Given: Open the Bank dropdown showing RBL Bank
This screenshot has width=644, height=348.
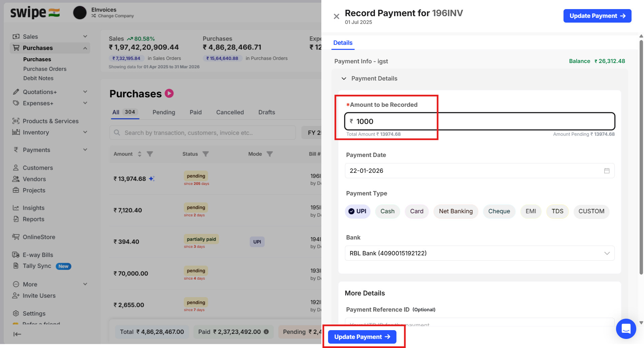Looking at the screenshot, I should click(479, 253).
